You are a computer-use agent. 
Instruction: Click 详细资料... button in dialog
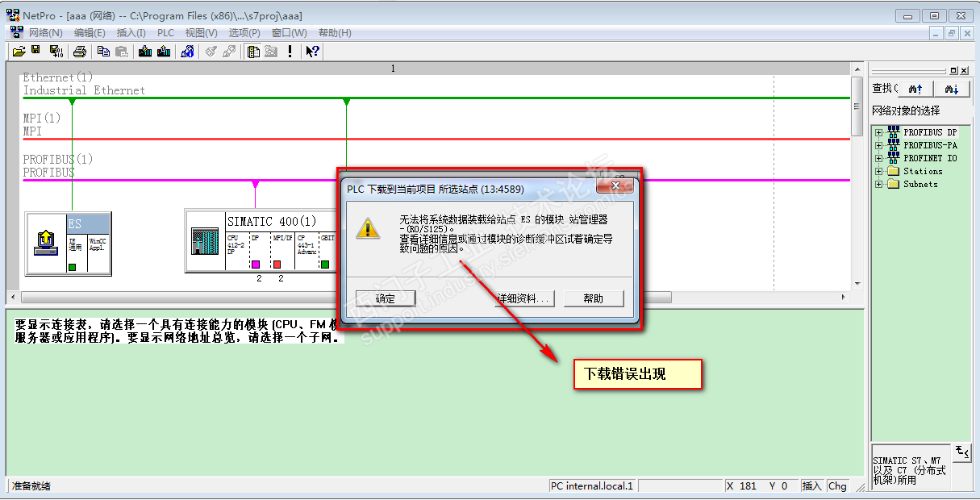coord(524,298)
